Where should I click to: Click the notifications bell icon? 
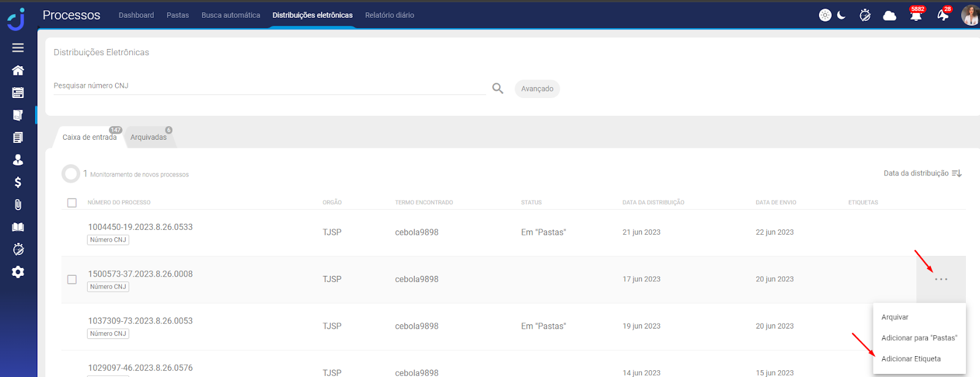click(x=916, y=15)
